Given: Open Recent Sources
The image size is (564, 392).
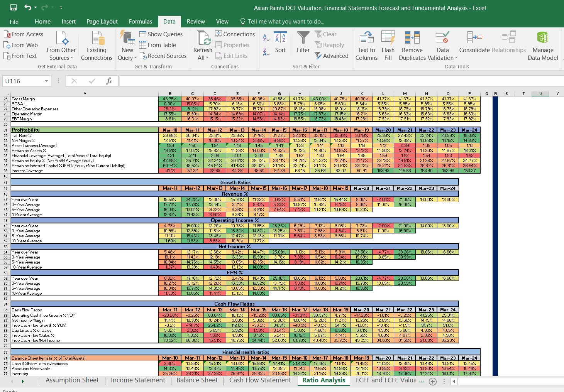Looking at the screenshot, I should [163, 56].
